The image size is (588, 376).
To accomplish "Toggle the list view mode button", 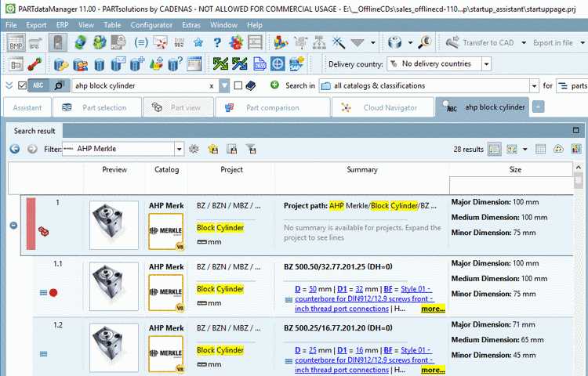I will pyautogui.click(x=494, y=149).
